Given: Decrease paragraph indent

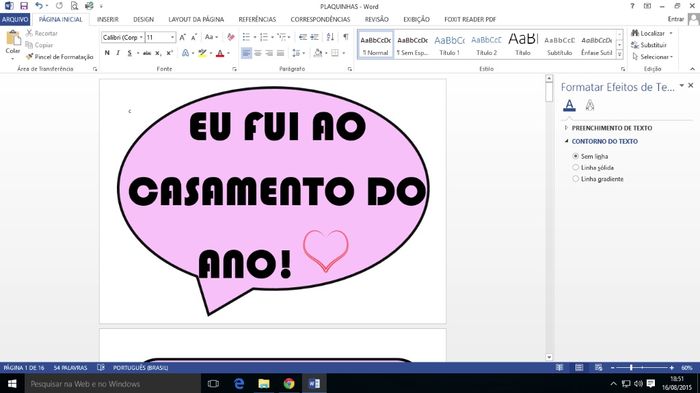Looking at the screenshot, I should click(x=303, y=37).
